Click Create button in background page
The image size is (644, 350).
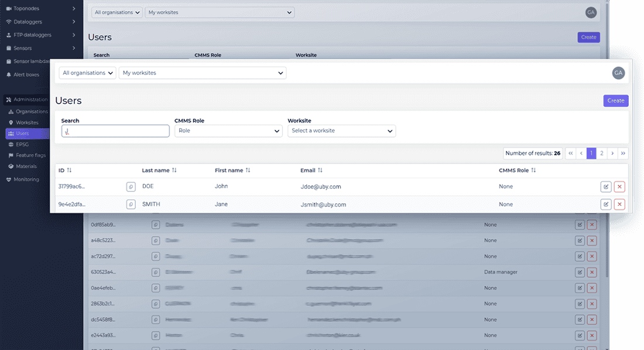click(588, 37)
